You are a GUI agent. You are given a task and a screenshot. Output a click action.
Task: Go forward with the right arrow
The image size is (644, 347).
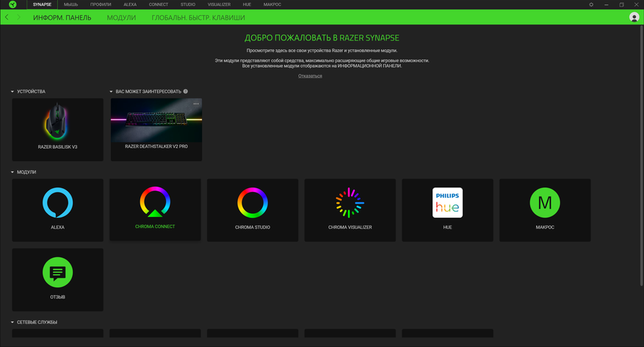pos(18,17)
